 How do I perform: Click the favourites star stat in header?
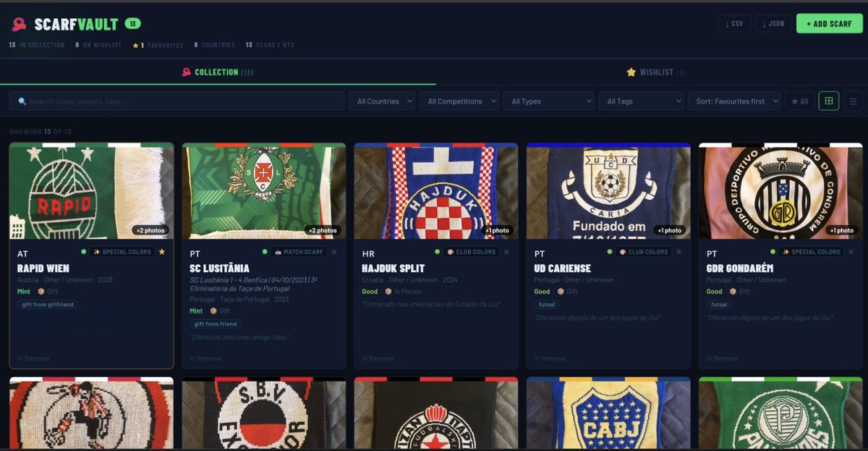[x=158, y=45]
